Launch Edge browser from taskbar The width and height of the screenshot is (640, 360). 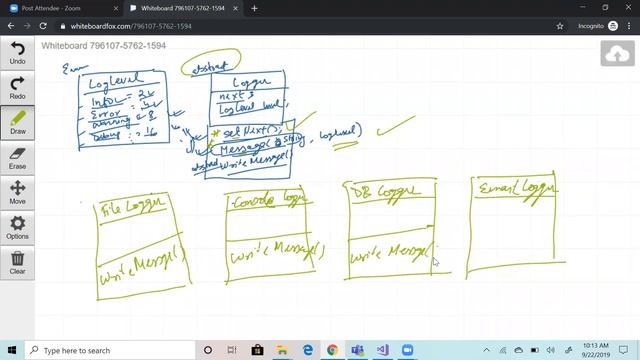(307, 350)
